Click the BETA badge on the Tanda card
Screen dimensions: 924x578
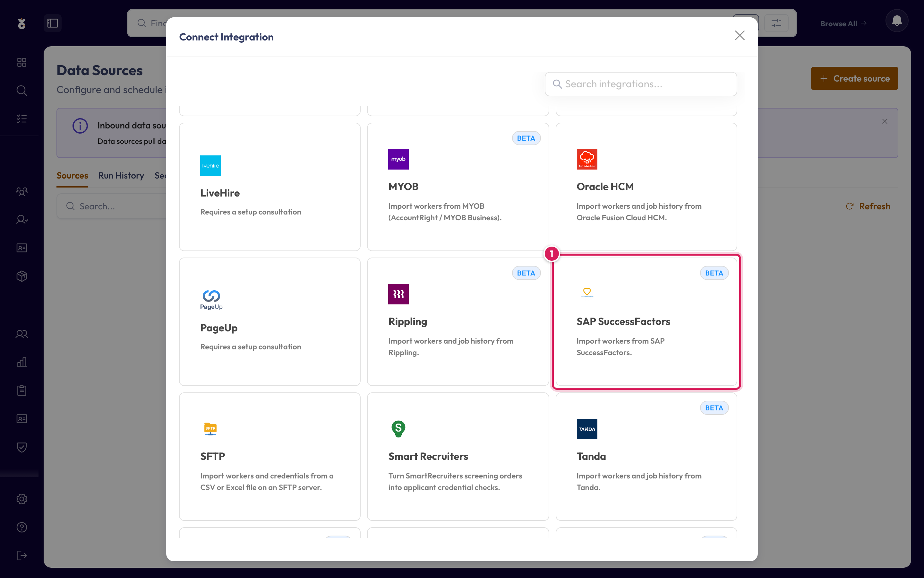click(714, 408)
